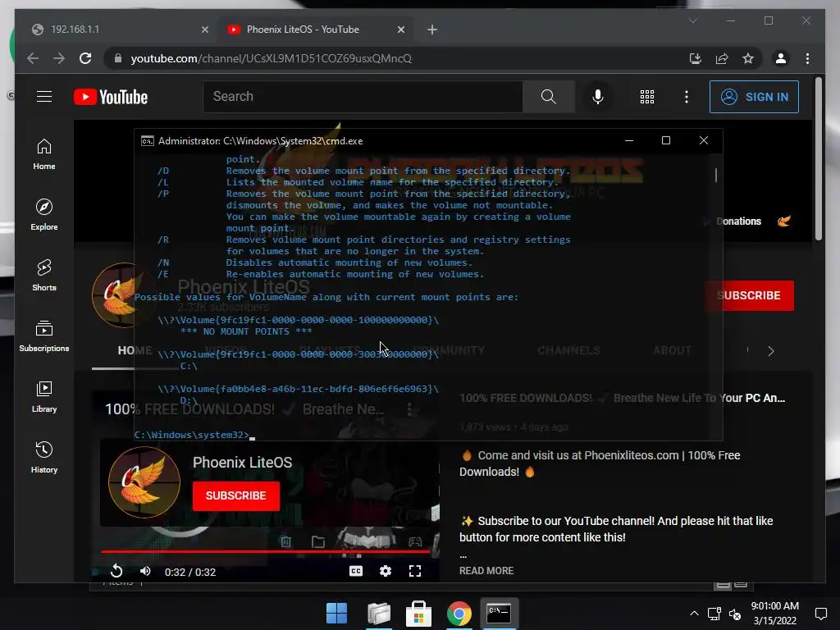Click the Chrome taskbar icon
This screenshot has width=840, height=630.
pos(459,613)
